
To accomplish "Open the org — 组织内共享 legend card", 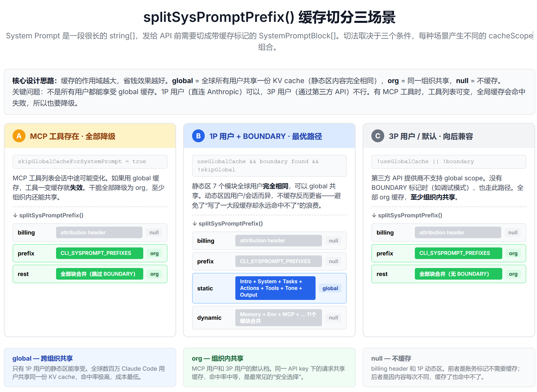I will (269, 367).
